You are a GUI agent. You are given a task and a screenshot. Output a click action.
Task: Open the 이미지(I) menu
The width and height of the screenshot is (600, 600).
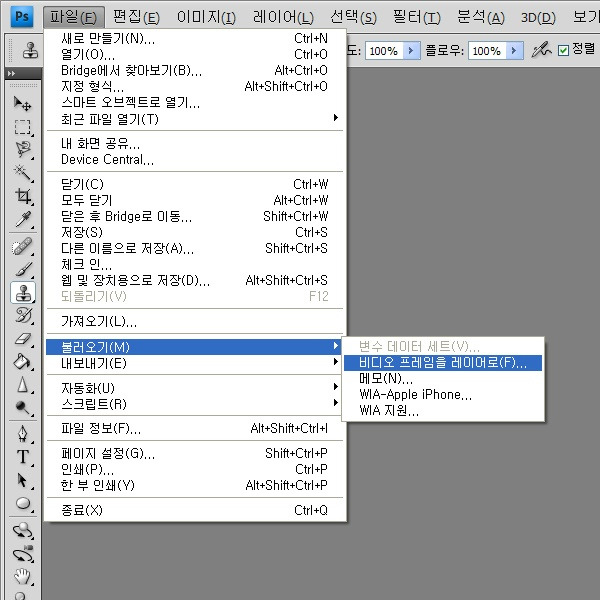click(x=206, y=17)
